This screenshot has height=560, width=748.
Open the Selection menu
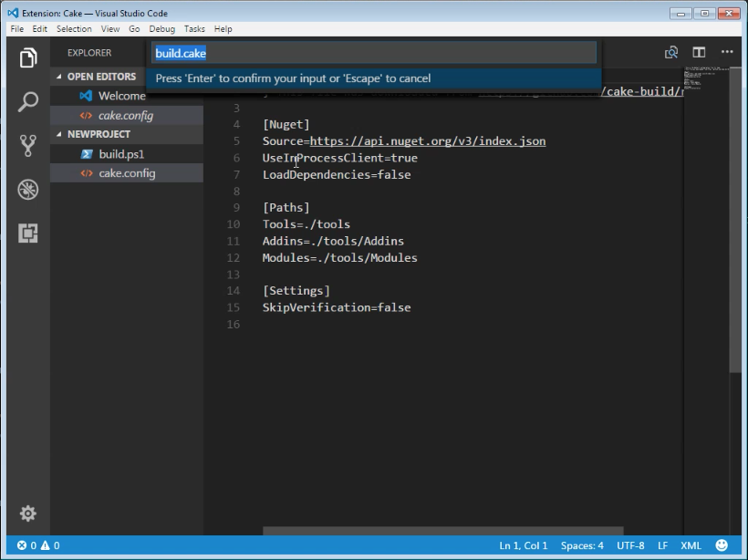tap(74, 28)
